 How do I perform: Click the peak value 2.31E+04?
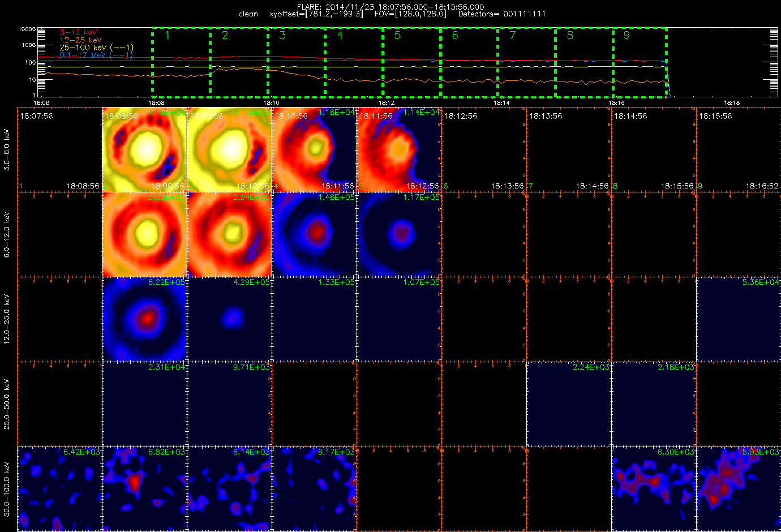tap(166, 367)
